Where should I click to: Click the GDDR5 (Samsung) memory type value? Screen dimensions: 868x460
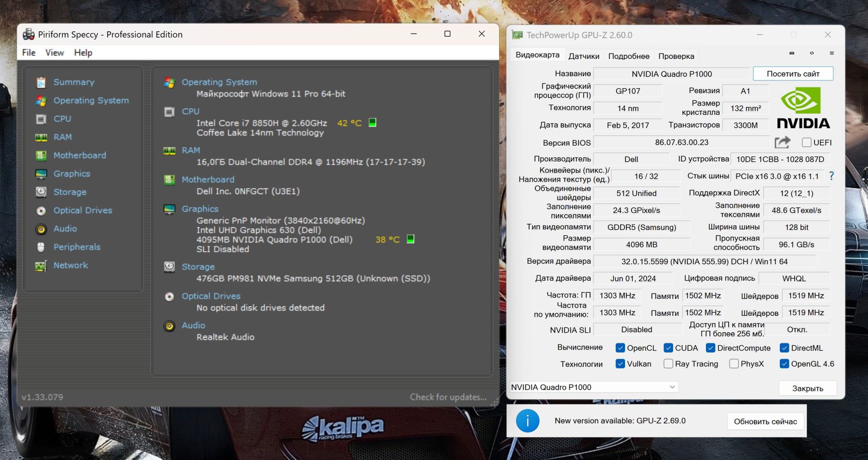pos(642,227)
